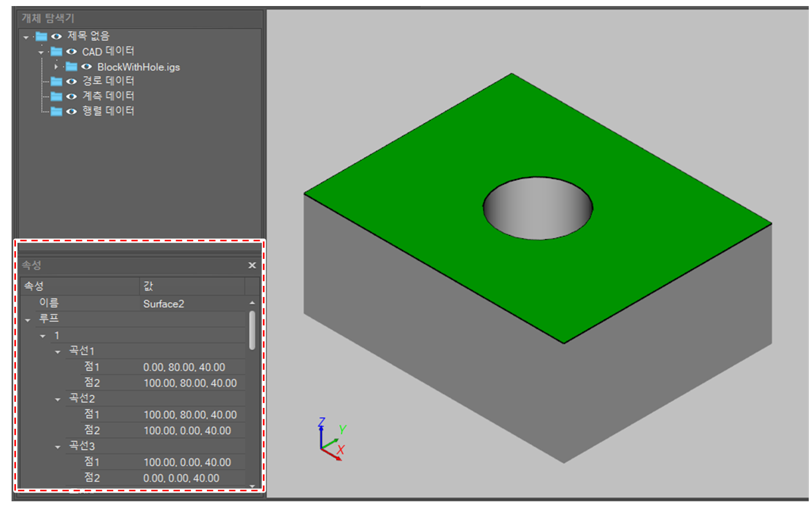812x509 pixels.
Task: Collapse the 곡선2 entry
Action: click(x=57, y=399)
